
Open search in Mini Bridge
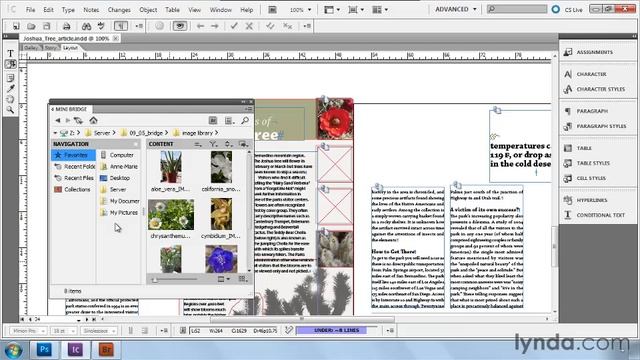(245, 120)
